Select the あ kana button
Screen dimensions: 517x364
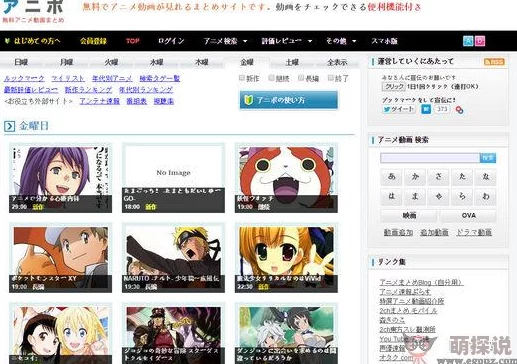tap(391, 176)
